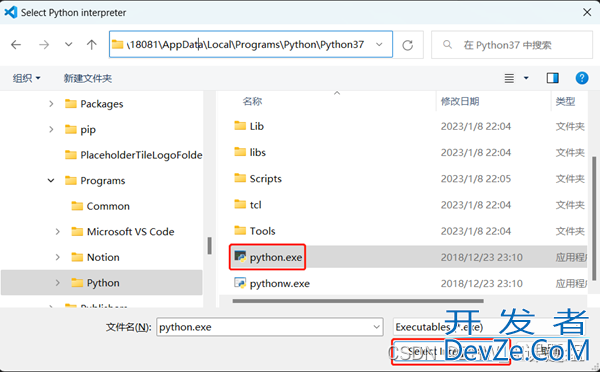The height and width of the screenshot is (372, 600).
Task: Go back with the left arrow
Action: pos(16,45)
